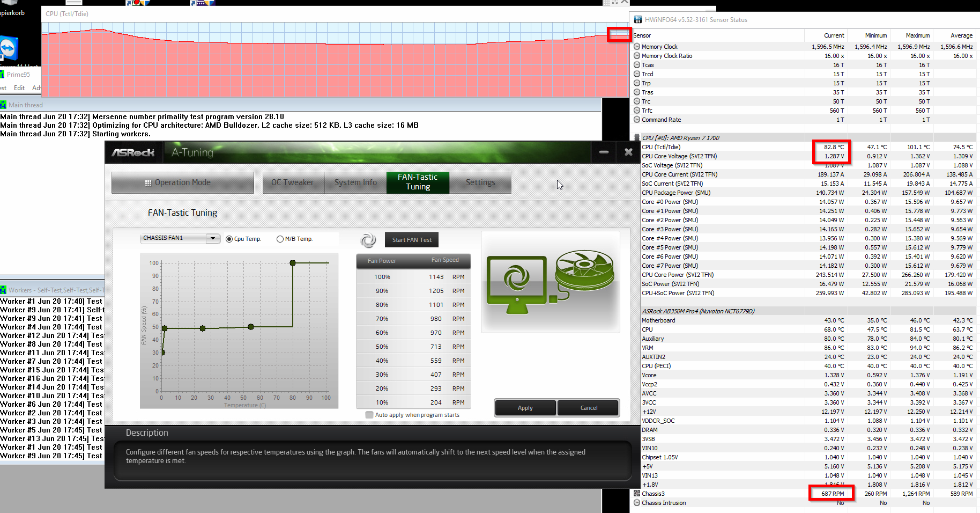Click the Maximum column header in HWiNFO64
The height and width of the screenshot is (513, 980).
point(911,35)
